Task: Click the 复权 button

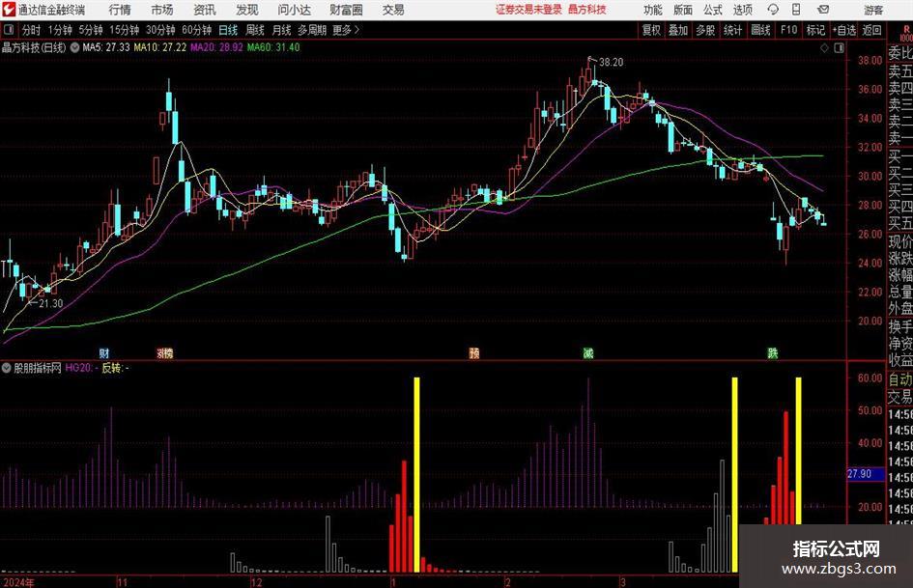Action: (651, 30)
